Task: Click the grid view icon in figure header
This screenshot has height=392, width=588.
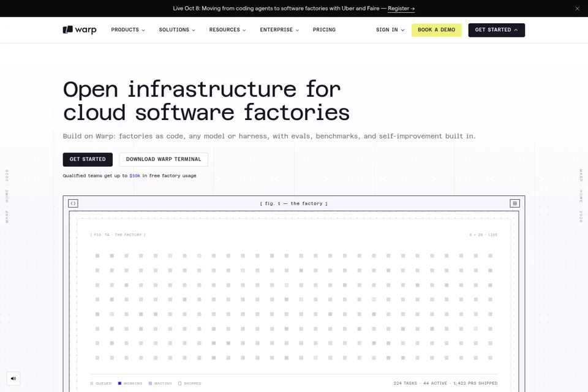Action: (x=514, y=203)
